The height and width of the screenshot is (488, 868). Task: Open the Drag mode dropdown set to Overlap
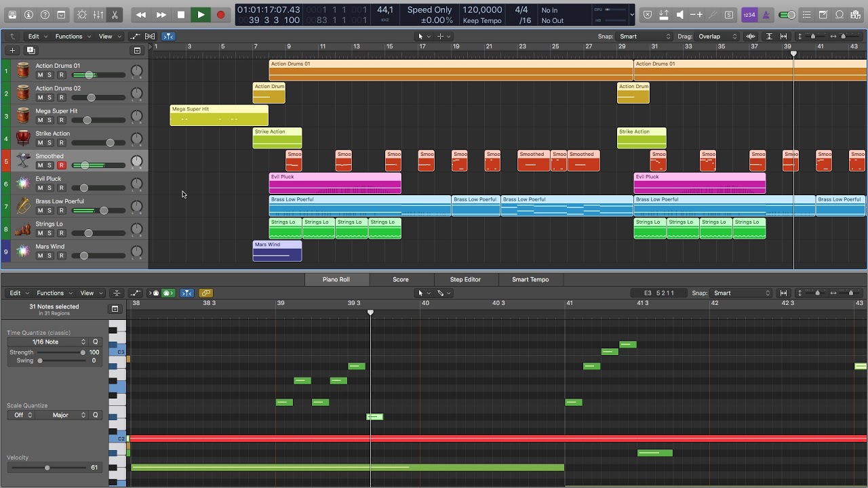717,36
